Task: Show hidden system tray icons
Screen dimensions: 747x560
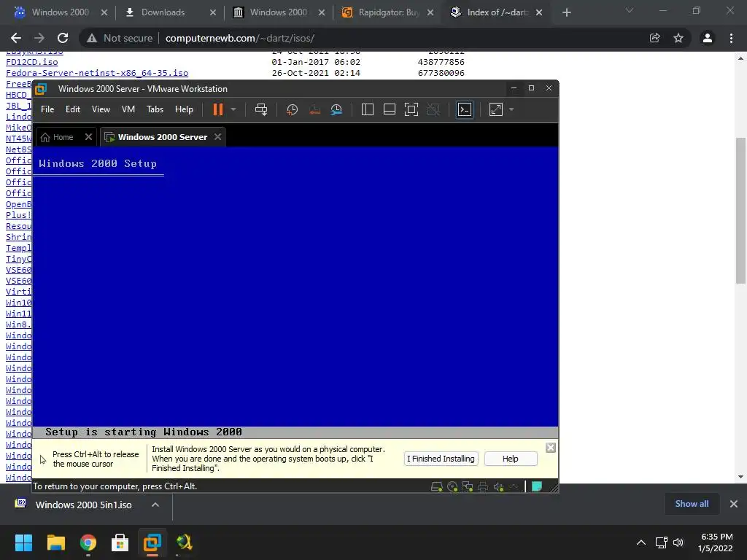Action: point(641,542)
